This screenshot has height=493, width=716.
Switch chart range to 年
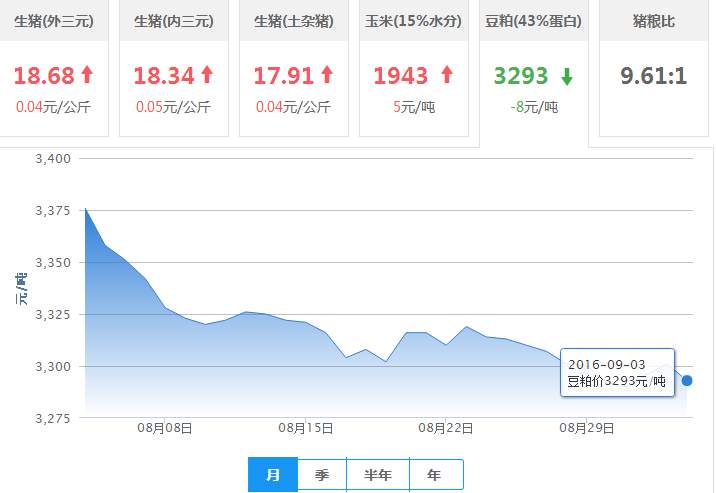(436, 475)
